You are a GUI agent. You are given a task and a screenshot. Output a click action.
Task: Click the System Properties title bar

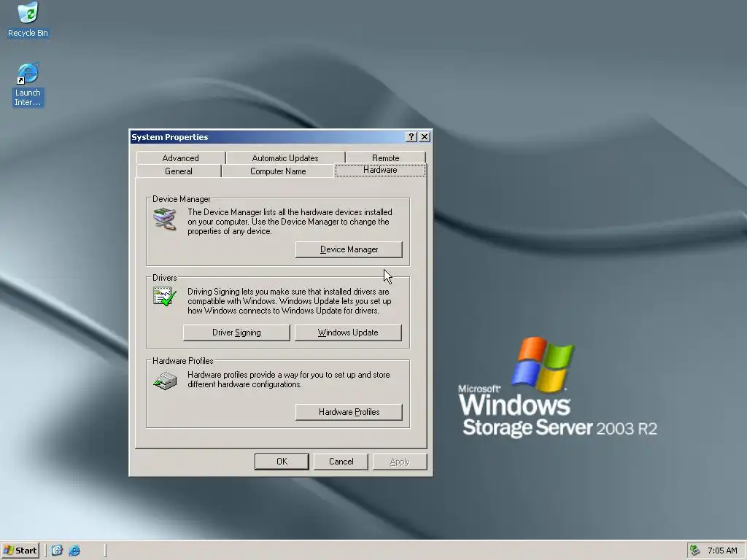[x=267, y=137]
